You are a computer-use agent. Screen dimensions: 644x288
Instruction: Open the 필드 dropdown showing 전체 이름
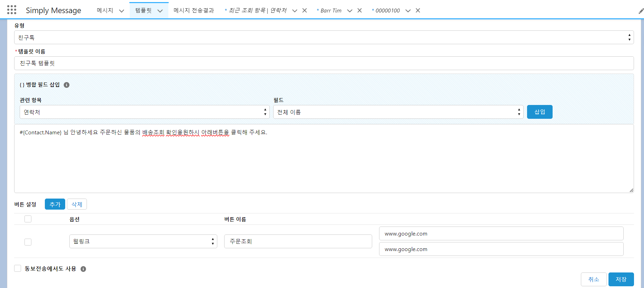point(398,112)
